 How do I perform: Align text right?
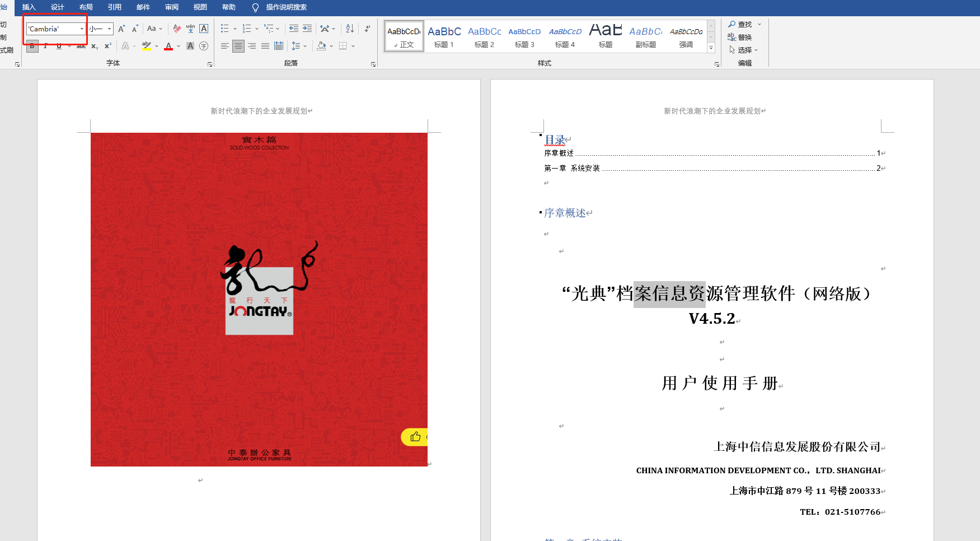click(252, 46)
